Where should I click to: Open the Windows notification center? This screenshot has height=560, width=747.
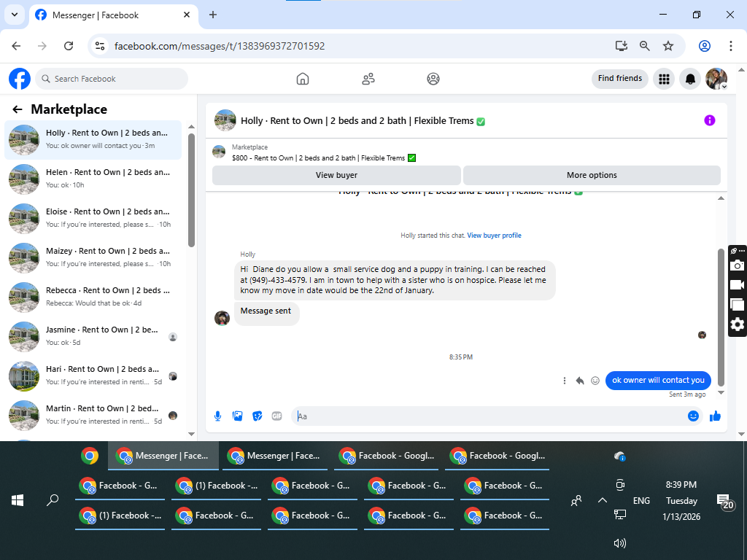pyautogui.click(x=725, y=500)
